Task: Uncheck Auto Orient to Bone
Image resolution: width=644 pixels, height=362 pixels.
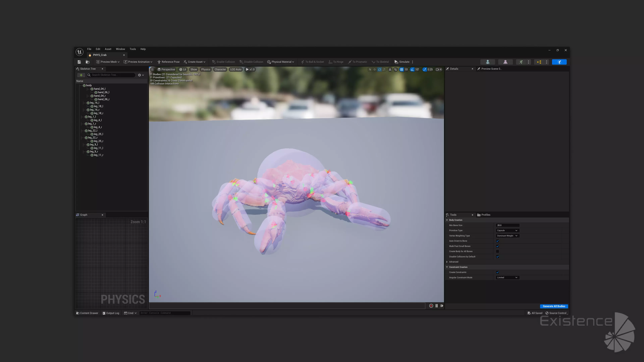Action: [x=497, y=241]
